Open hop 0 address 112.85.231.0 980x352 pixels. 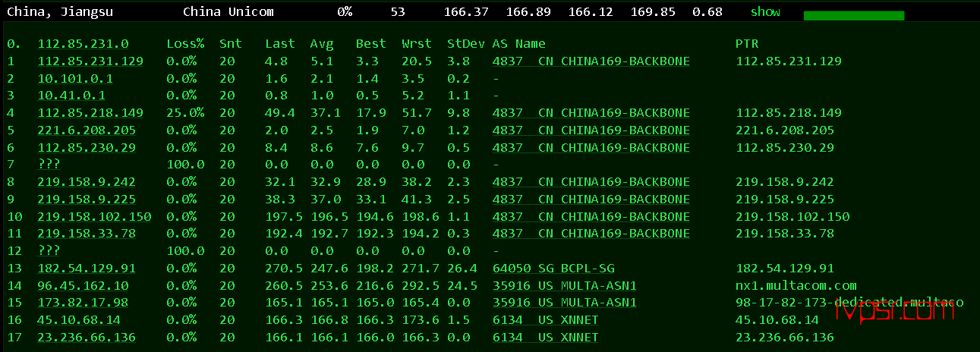83,44
